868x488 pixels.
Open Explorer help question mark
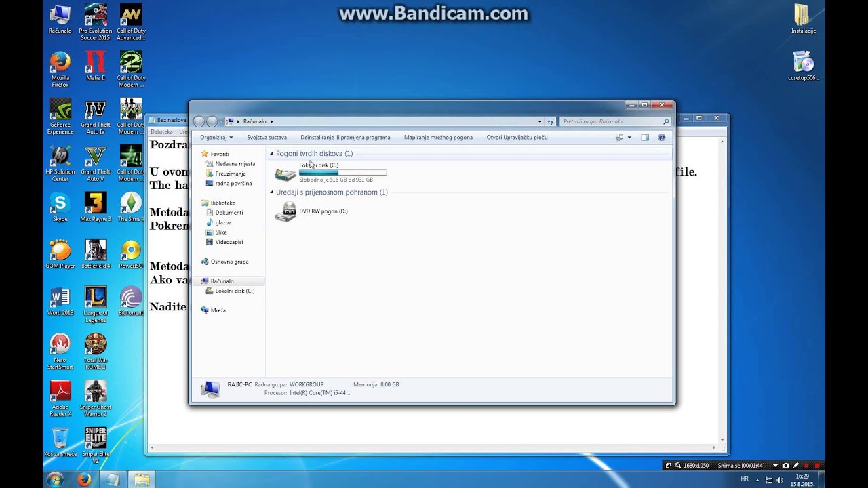coord(662,137)
